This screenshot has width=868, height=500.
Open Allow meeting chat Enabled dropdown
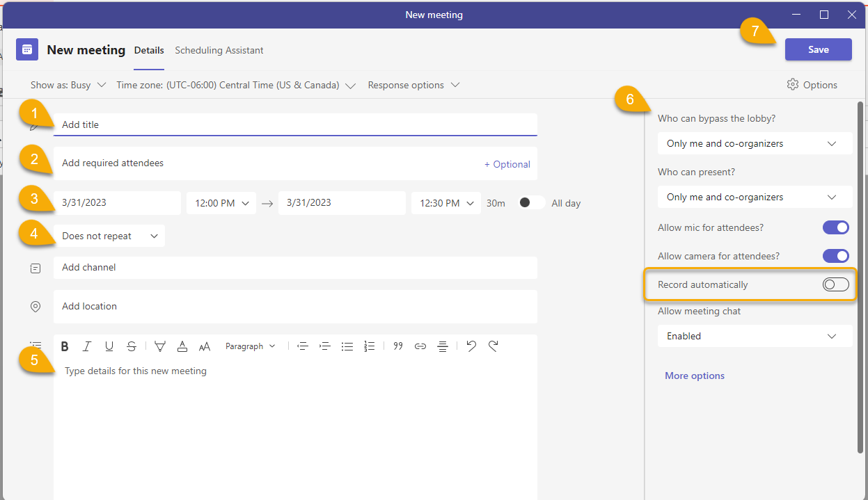[x=755, y=336]
